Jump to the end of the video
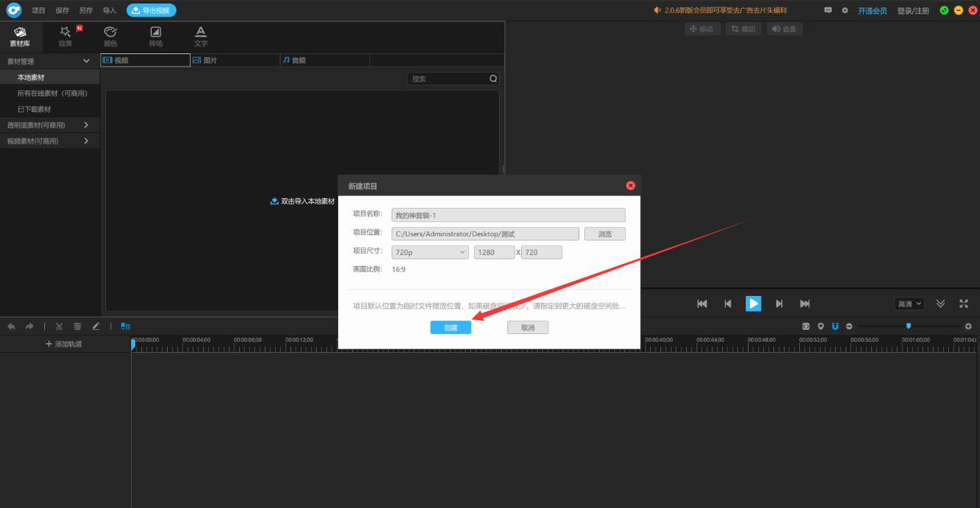 tap(805, 304)
